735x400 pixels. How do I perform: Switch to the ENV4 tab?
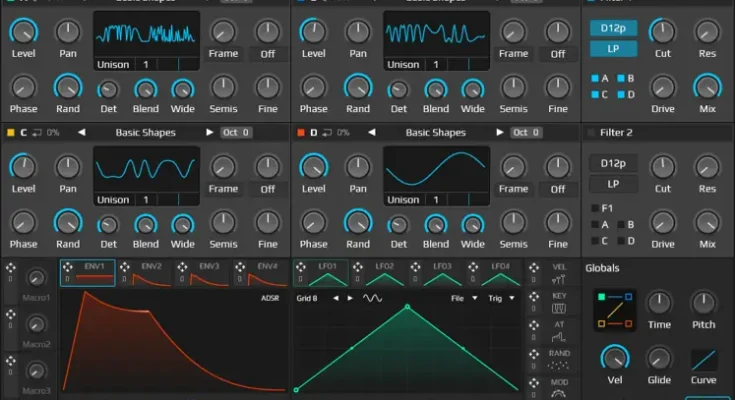260,273
